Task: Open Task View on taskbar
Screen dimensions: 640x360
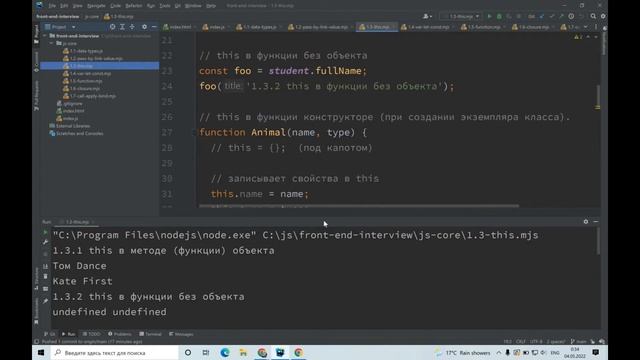Action: point(206,353)
